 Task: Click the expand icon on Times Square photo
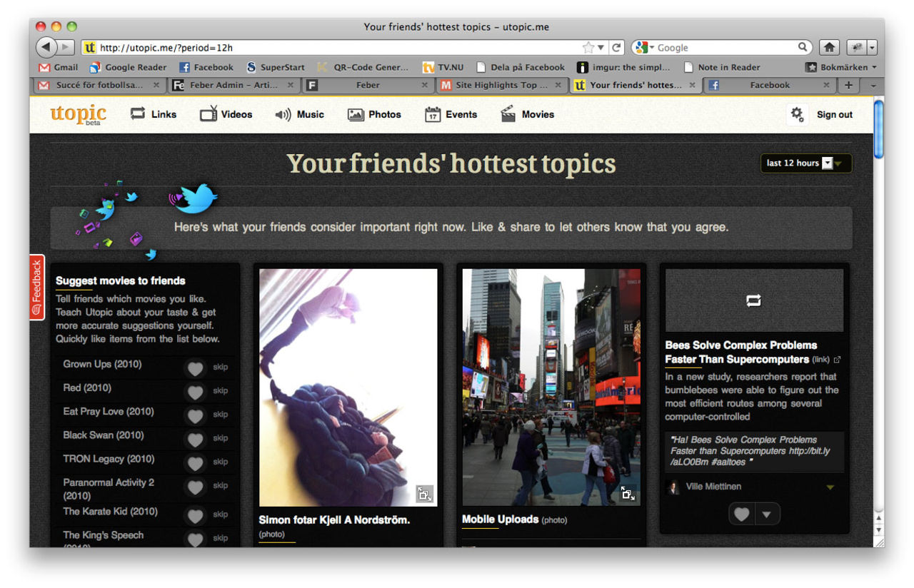(628, 493)
